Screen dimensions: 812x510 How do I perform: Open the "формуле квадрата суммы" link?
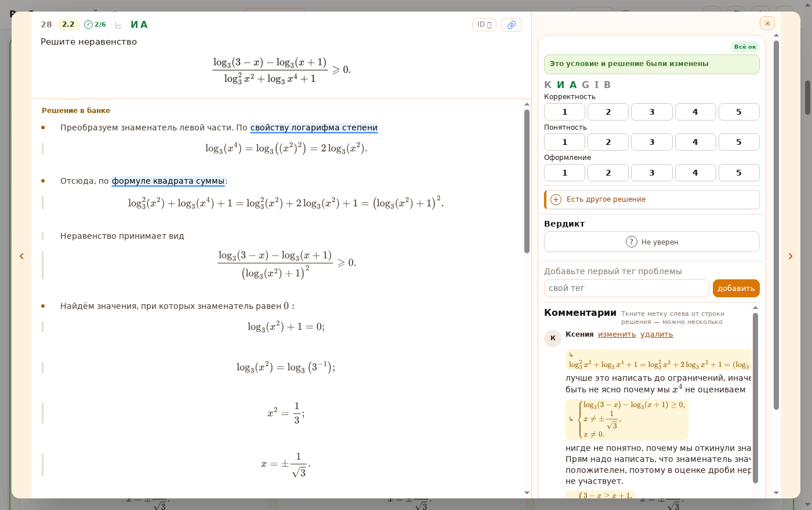click(x=168, y=181)
